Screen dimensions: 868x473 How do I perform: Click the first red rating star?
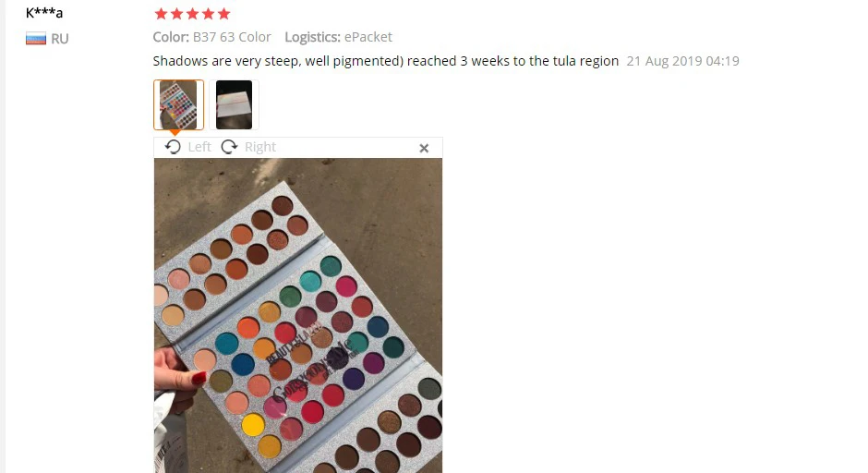161,14
